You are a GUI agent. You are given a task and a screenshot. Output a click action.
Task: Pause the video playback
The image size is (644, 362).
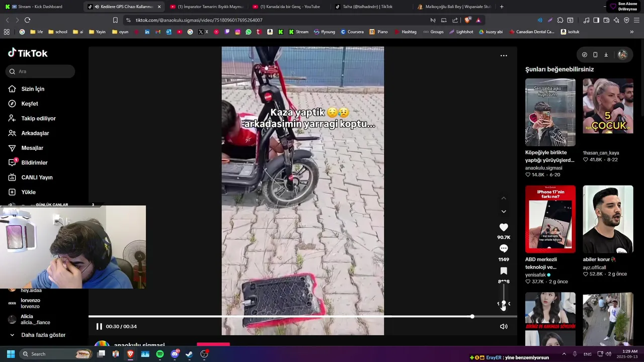click(x=99, y=326)
